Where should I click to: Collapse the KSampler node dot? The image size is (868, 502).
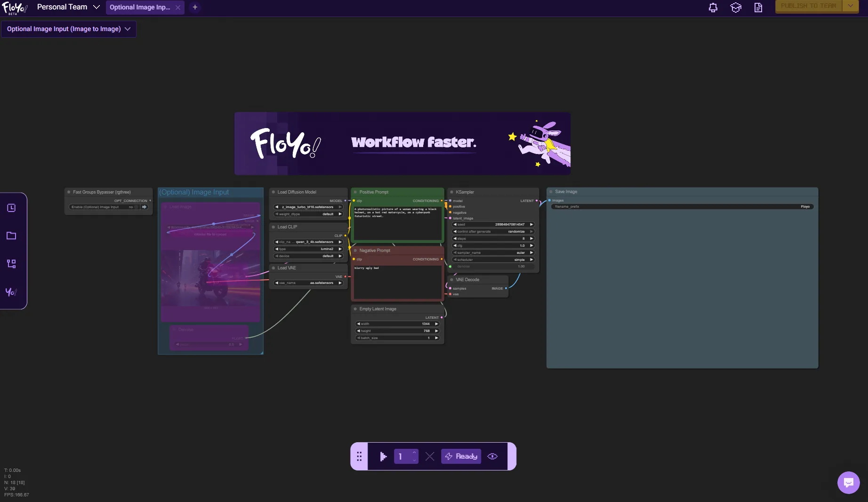452,192
